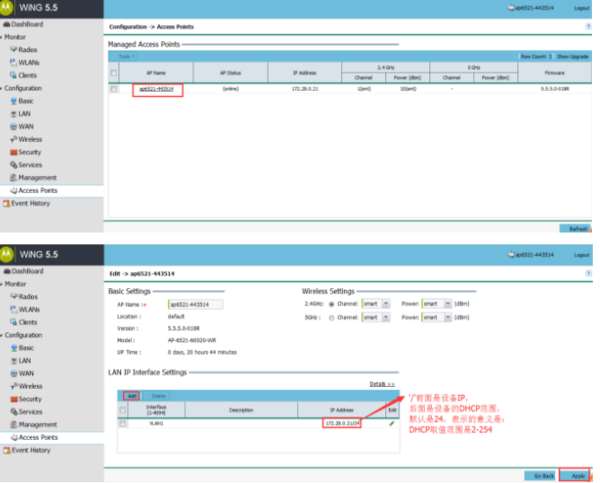
Task: Click the 172.28.0.21/24 IP address cell
Action: [x=342, y=423]
